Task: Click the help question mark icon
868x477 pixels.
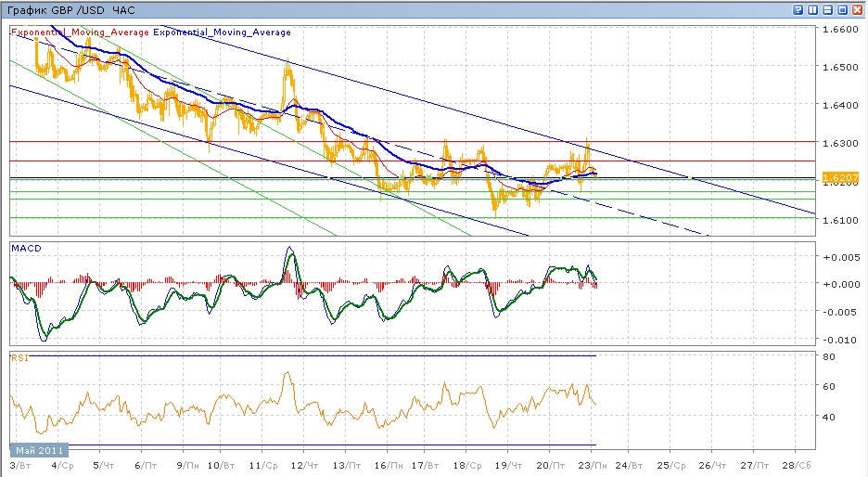Action: [798, 9]
